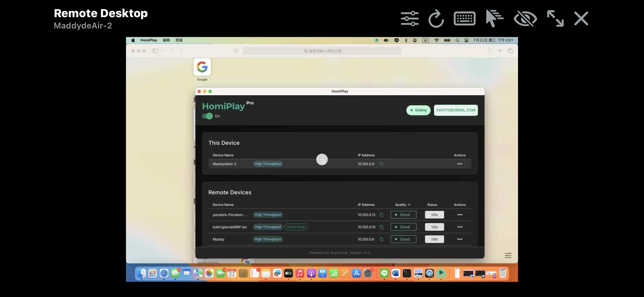Switch the pointer mode with the cursor icon

pyautogui.click(x=494, y=18)
